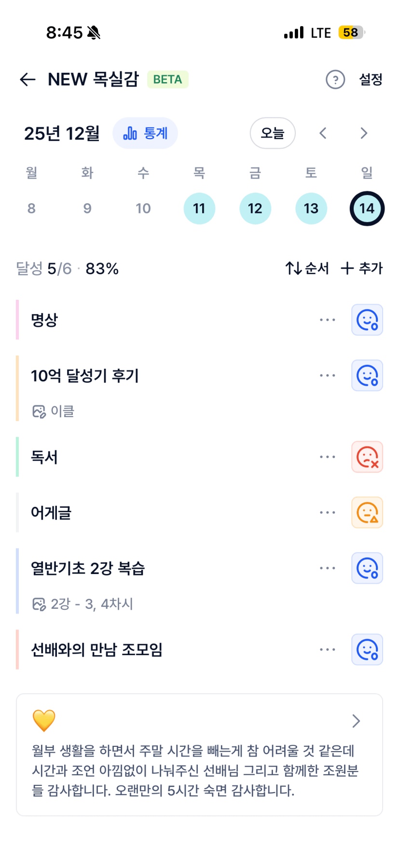Open the help question mark icon
This screenshot has width=399, height=868.
point(335,80)
